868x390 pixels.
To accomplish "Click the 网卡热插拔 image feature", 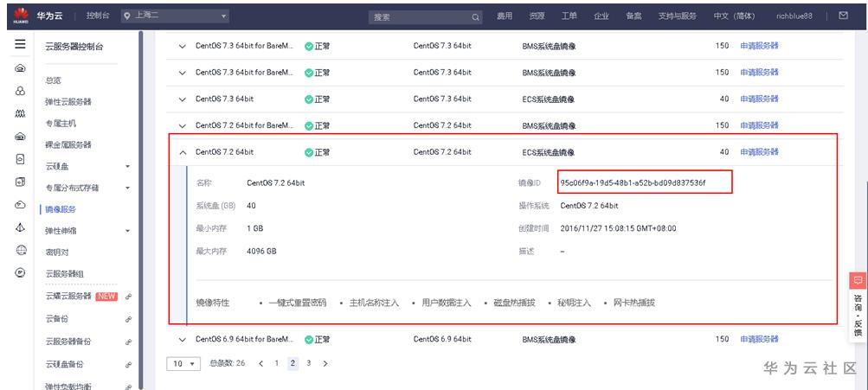I will point(634,304).
